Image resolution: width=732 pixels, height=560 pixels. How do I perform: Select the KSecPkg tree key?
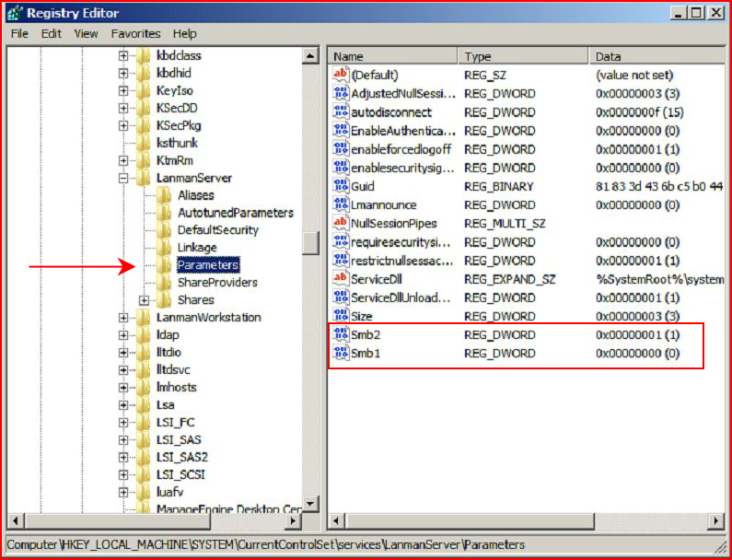pos(179,125)
